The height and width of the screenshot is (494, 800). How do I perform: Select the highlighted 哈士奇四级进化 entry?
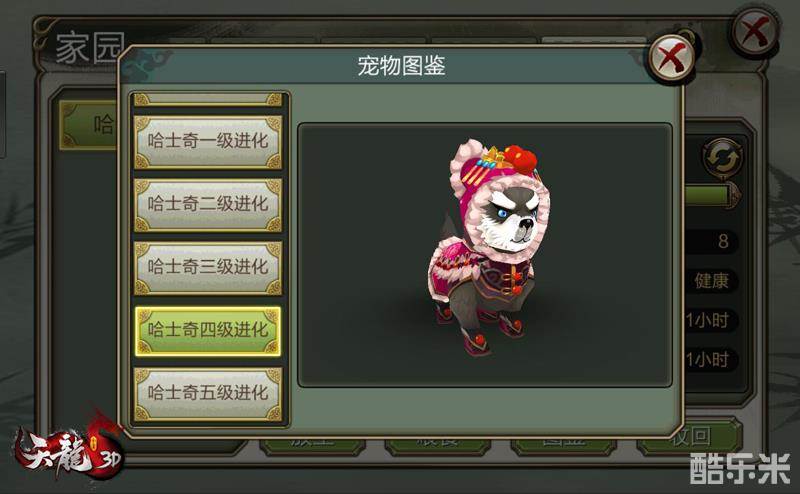(x=208, y=331)
